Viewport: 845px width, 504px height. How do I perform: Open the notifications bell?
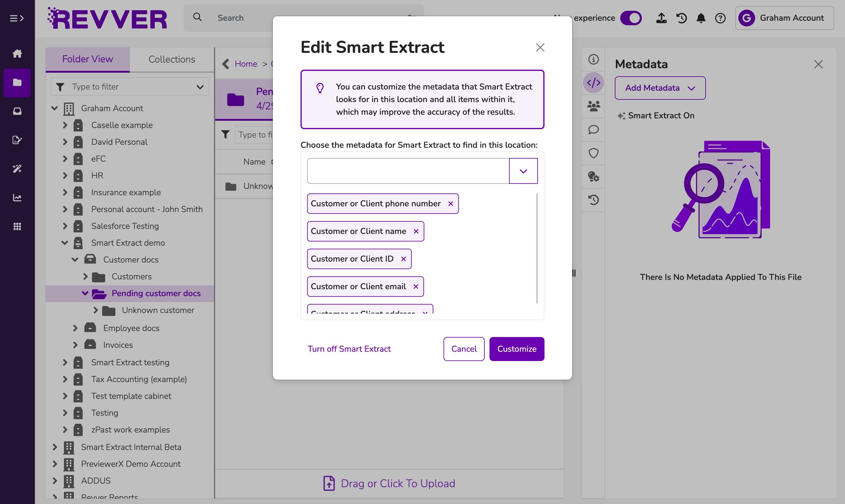700,18
